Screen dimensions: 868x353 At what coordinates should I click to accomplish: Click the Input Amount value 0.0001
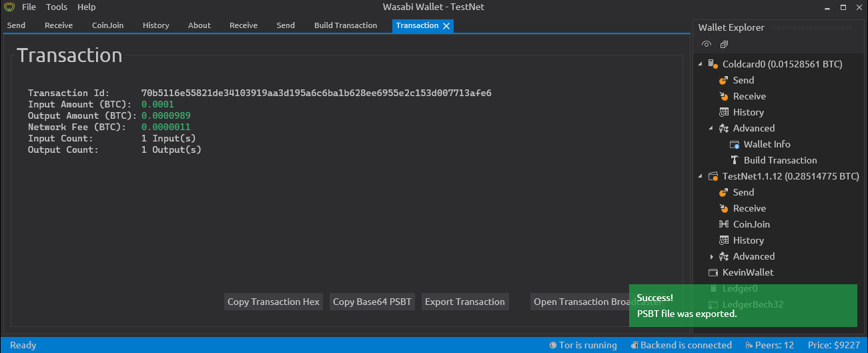(x=157, y=104)
